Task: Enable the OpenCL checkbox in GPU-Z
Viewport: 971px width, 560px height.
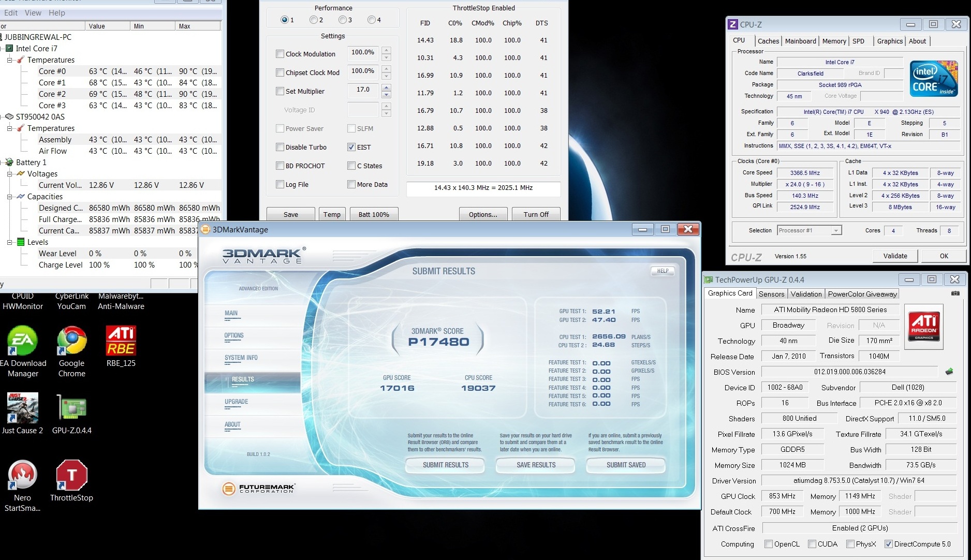Action: [769, 544]
